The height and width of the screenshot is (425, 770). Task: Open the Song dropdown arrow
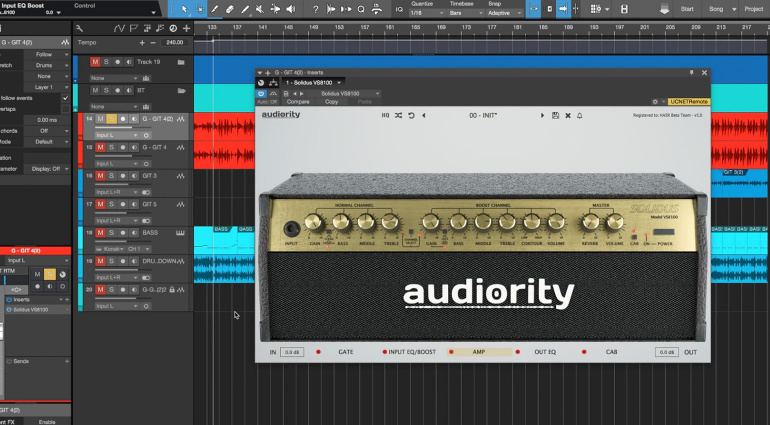(x=734, y=9)
